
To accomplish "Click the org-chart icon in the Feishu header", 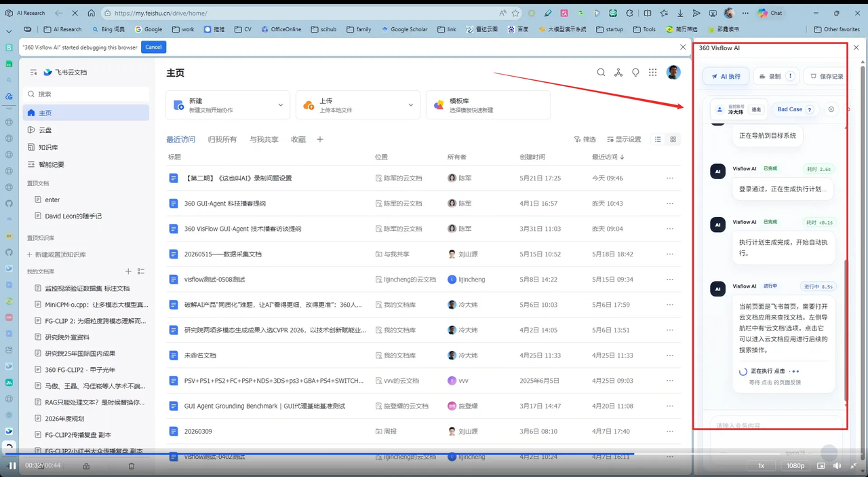I will 618,73.
